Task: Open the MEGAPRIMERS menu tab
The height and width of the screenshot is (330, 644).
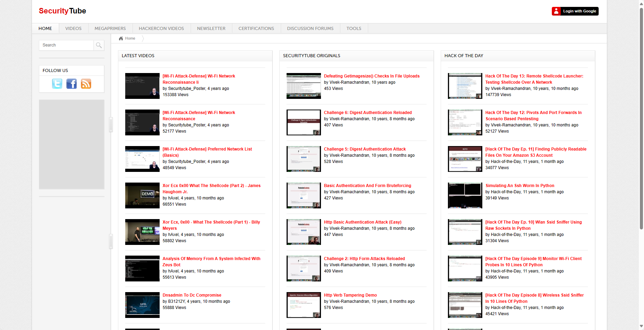Action: coord(110,28)
